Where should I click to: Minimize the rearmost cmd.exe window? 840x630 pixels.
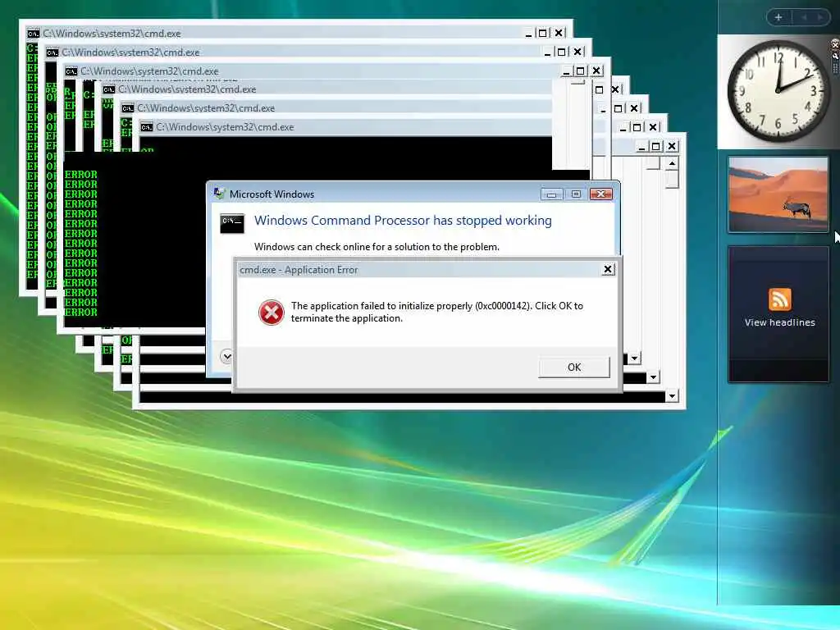click(528, 33)
